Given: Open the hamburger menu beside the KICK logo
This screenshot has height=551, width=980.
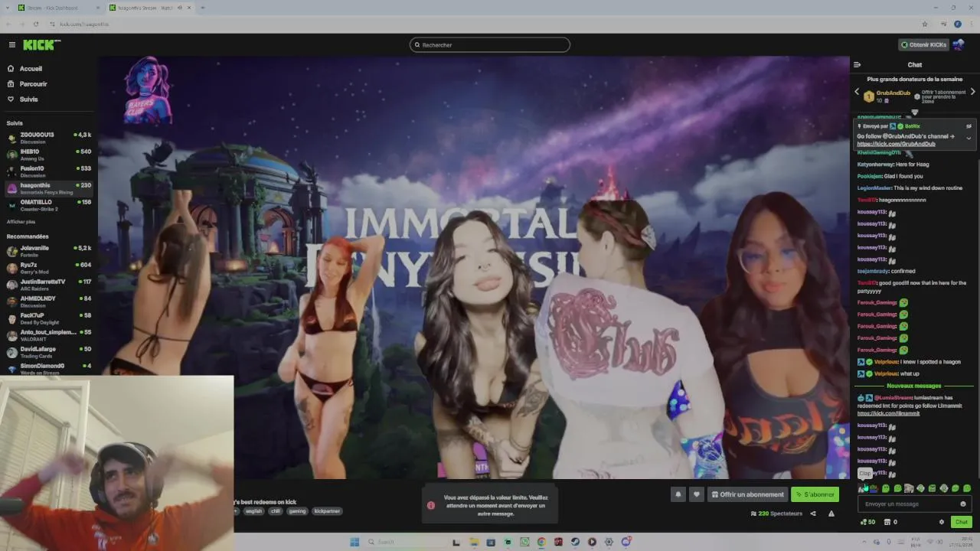Looking at the screenshot, I should (11, 45).
